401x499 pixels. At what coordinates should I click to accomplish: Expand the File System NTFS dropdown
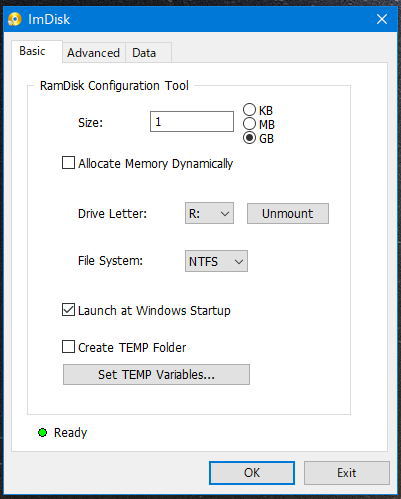tap(216, 261)
